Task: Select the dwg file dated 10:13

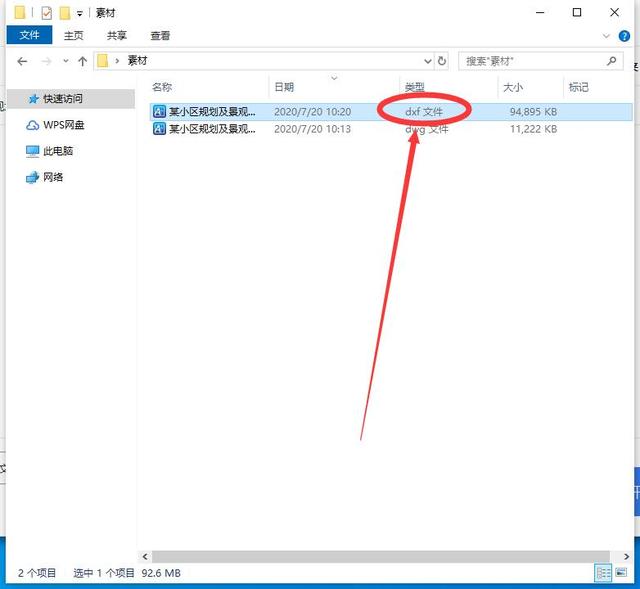Action: click(391, 129)
